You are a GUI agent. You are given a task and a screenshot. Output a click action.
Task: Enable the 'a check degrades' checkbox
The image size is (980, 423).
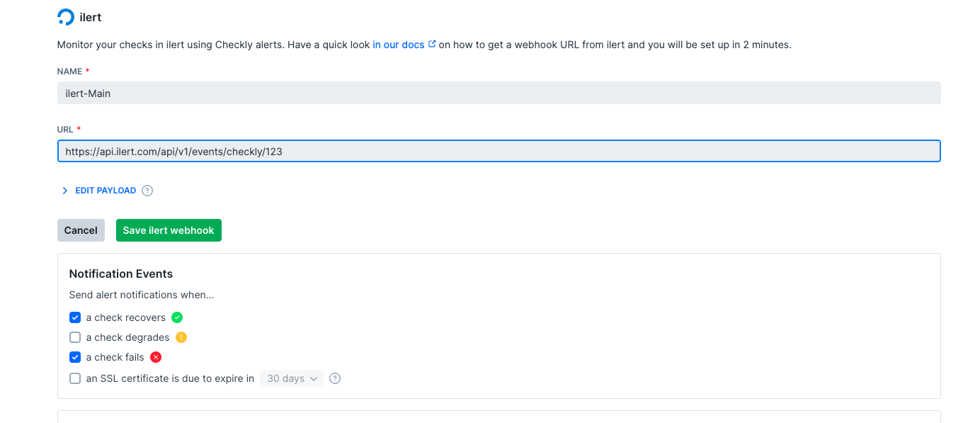(75, 337)
